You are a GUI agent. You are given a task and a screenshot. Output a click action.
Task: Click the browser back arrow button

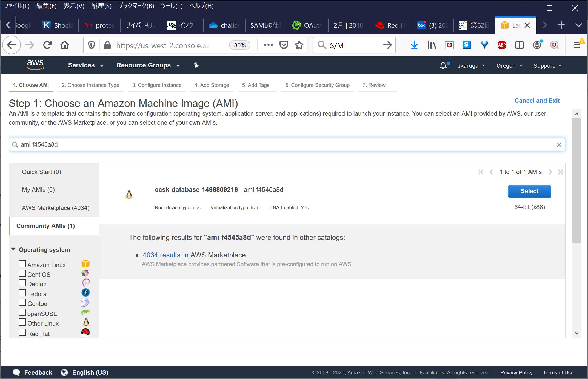pos(12,45)
